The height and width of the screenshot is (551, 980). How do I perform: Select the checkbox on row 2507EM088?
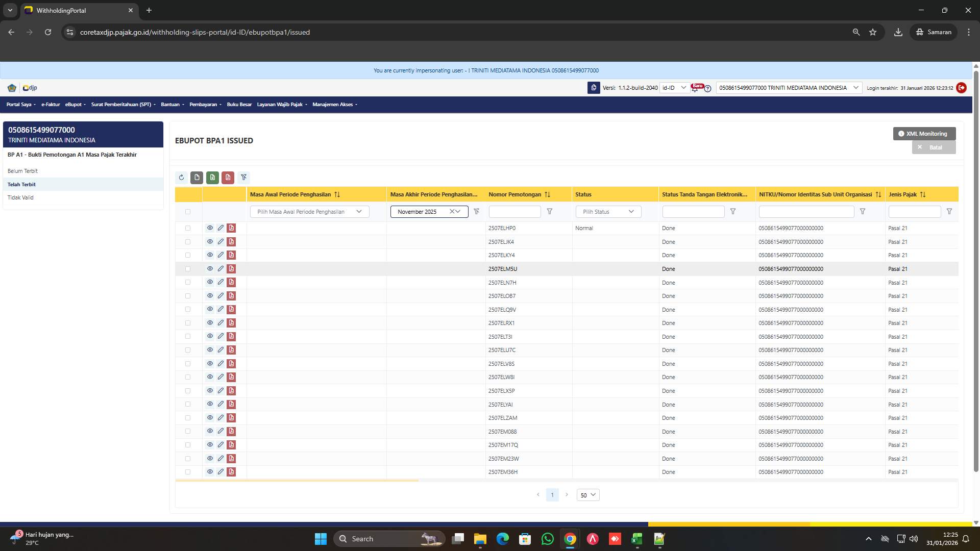188,431
